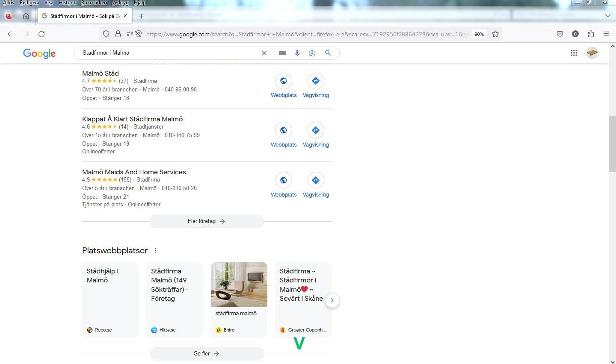
Task: Close the Städfirmor i Malmö tab
Action: (x=125, y=16)
